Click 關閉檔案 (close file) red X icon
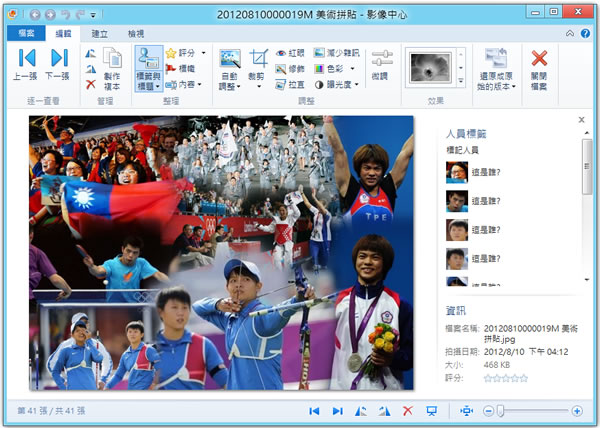This screenshot has height=428, width=600. [539, 66]
